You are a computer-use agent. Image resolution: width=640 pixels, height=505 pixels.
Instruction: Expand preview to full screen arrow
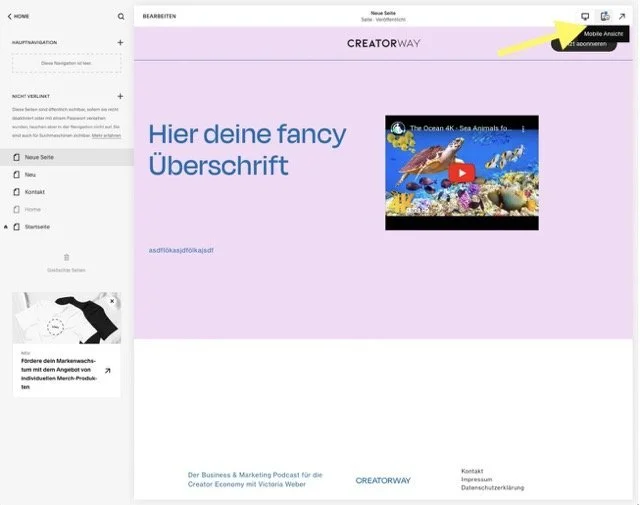[622, 16]
